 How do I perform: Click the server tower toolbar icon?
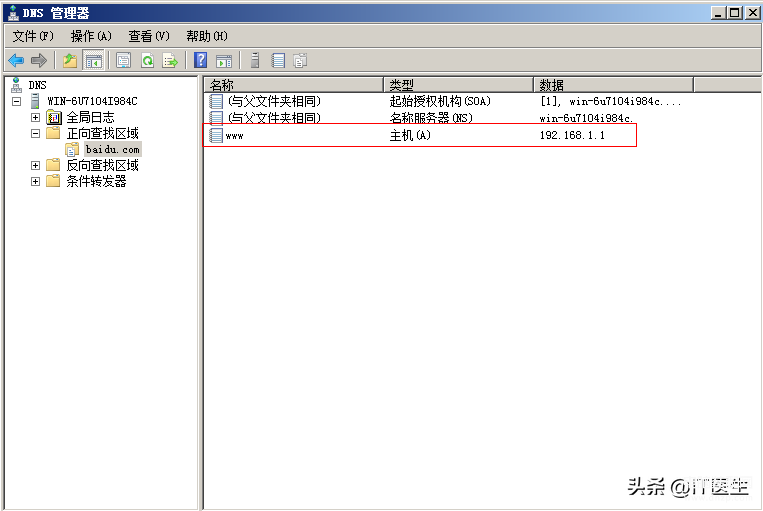point(254,60)
